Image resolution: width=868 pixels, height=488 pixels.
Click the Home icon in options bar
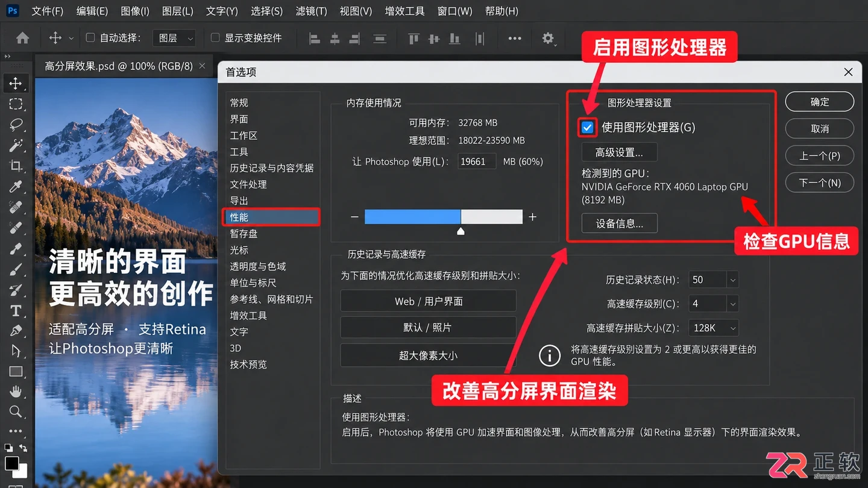click(22, 38)
